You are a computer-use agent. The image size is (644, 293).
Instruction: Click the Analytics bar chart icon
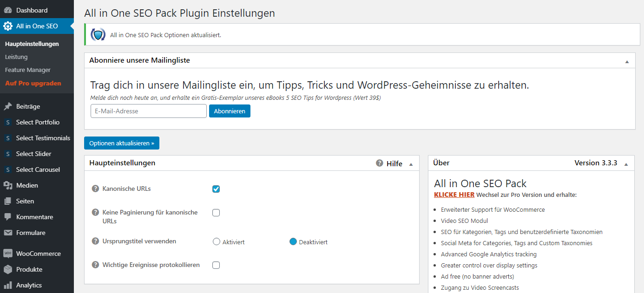(8, 285)
